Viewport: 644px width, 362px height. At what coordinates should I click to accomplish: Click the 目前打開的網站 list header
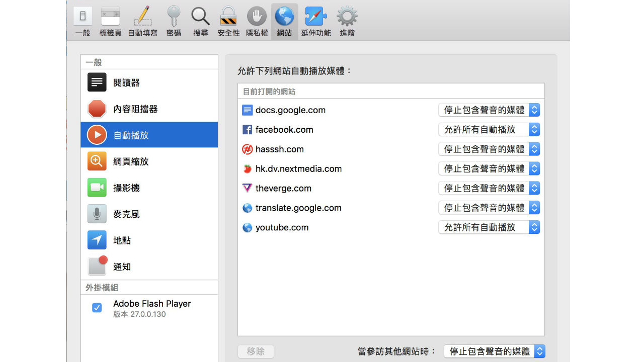(x=391, y=92)
